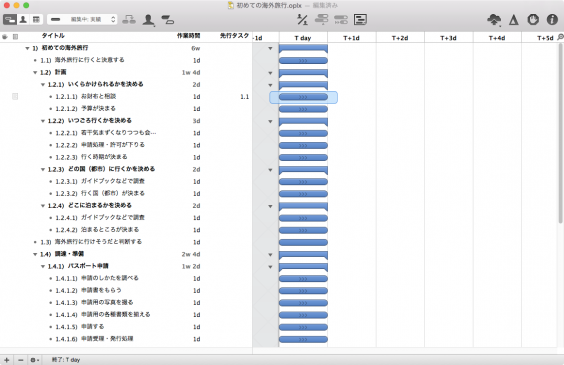Viewport: 564px width, 365px height.
Task: Click the 作業時間 column header
Action: (188, 36)
